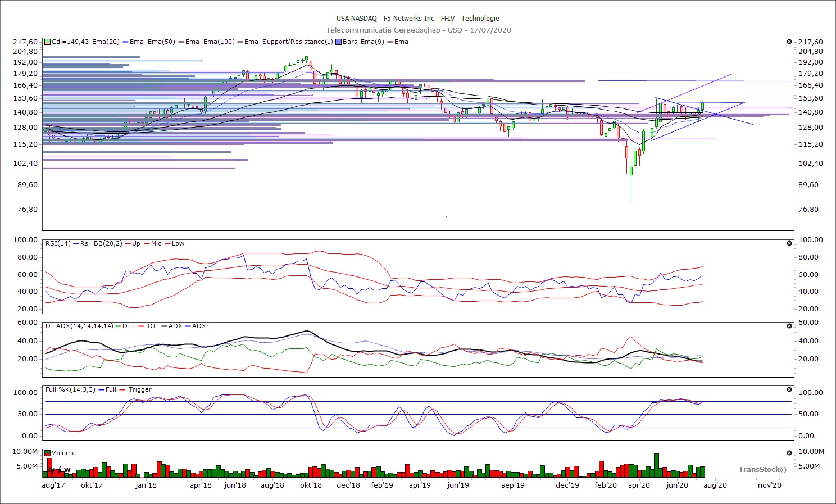Click the nov'20 date label
Viewport: 836px width, 504px height.
[x=770, y=485]
